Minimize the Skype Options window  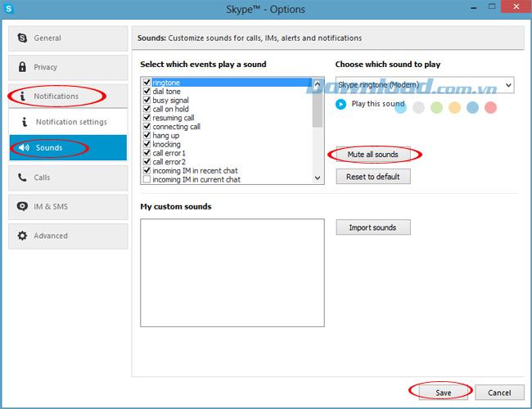point(474,7)
